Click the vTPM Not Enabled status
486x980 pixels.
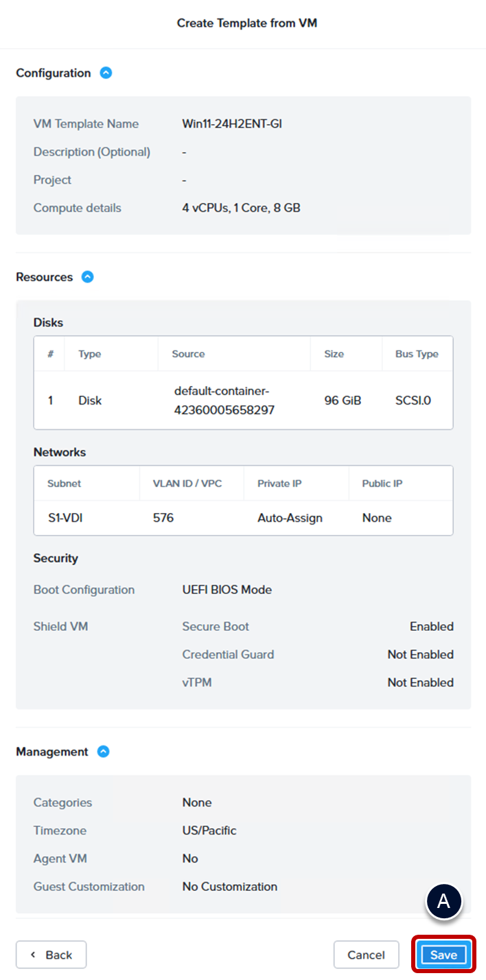tap(420, 682)
